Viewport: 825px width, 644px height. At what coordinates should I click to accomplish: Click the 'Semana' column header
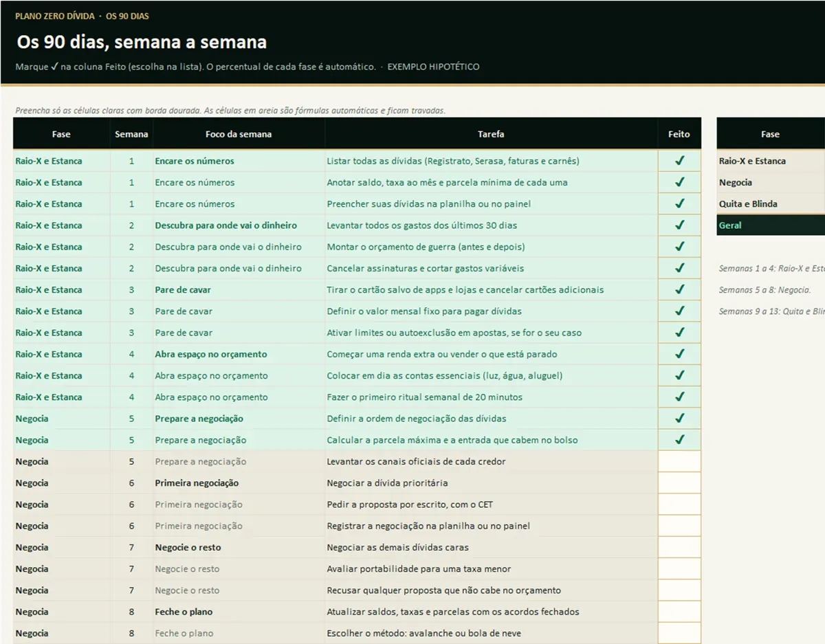click(x=131, y=134)
